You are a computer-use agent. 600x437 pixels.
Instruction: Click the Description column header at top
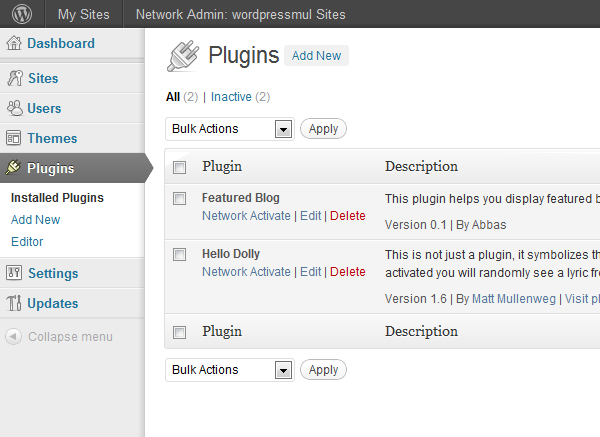[x=421, y=166]
